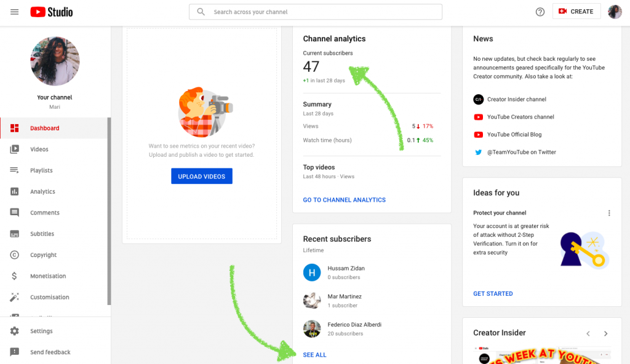Click the UPLOAD VIDEOS button

201,176
